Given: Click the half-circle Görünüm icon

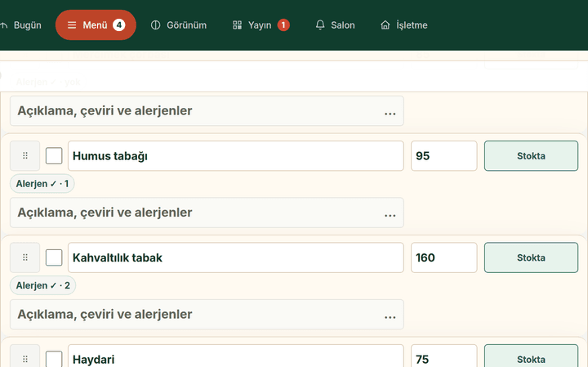Looking at the screenshot, I should [156, 25].
